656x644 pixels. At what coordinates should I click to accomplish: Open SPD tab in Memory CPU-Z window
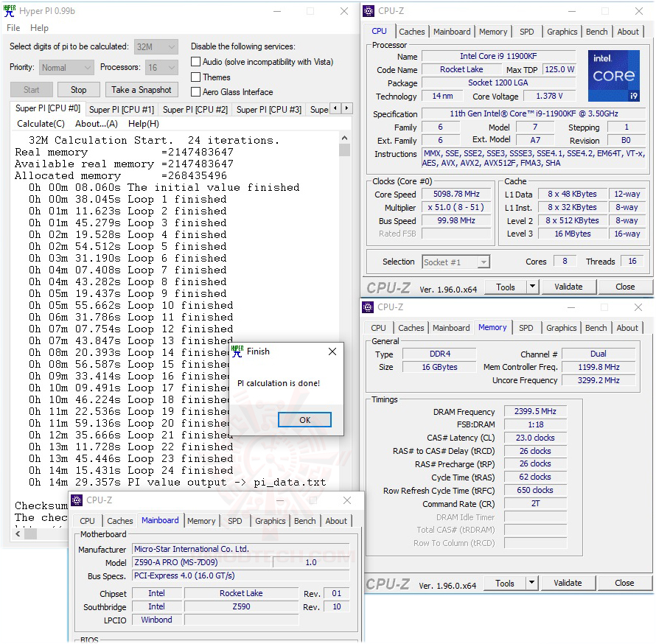coord(526,329)
